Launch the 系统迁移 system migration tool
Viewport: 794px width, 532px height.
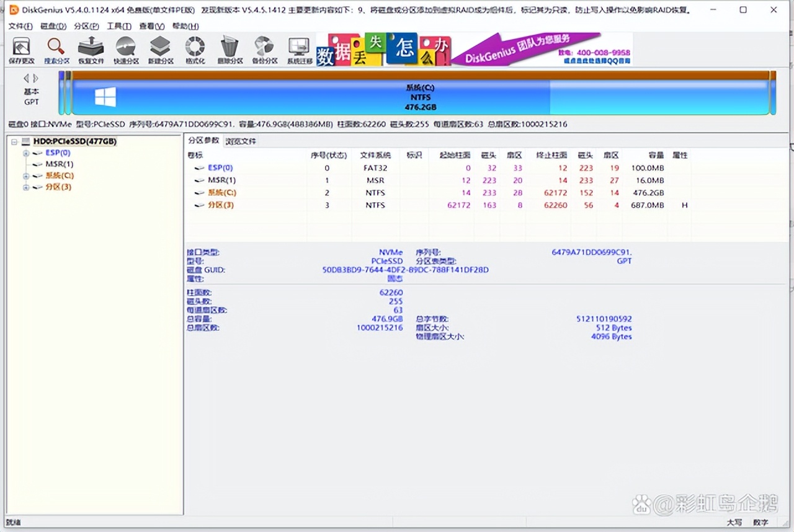coord(299,50)
